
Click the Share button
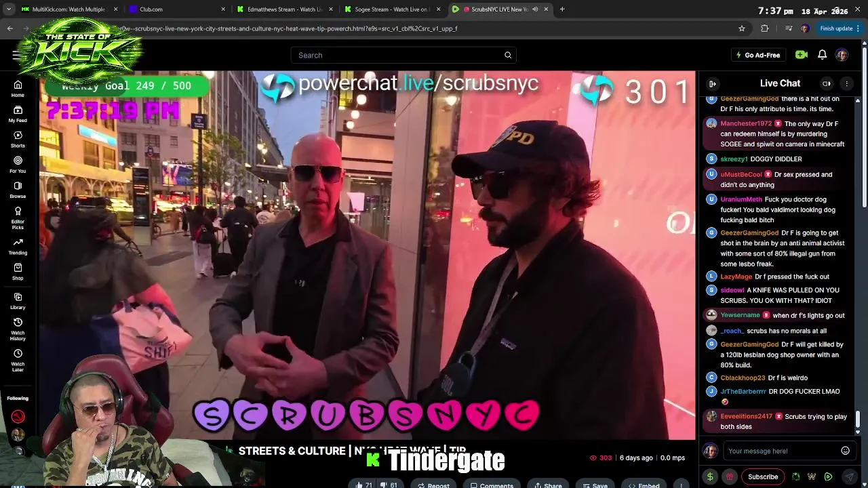pos(548,485)
